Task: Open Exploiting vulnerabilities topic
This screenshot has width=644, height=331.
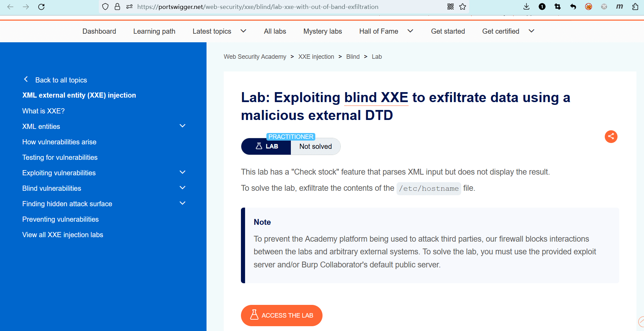Action: (59, 173)
